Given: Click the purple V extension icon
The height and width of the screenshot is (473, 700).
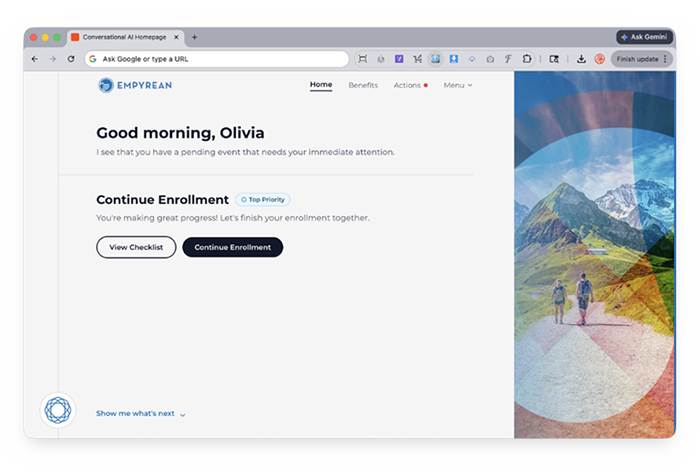Looking at the screenshot, I should pos(399,59).
